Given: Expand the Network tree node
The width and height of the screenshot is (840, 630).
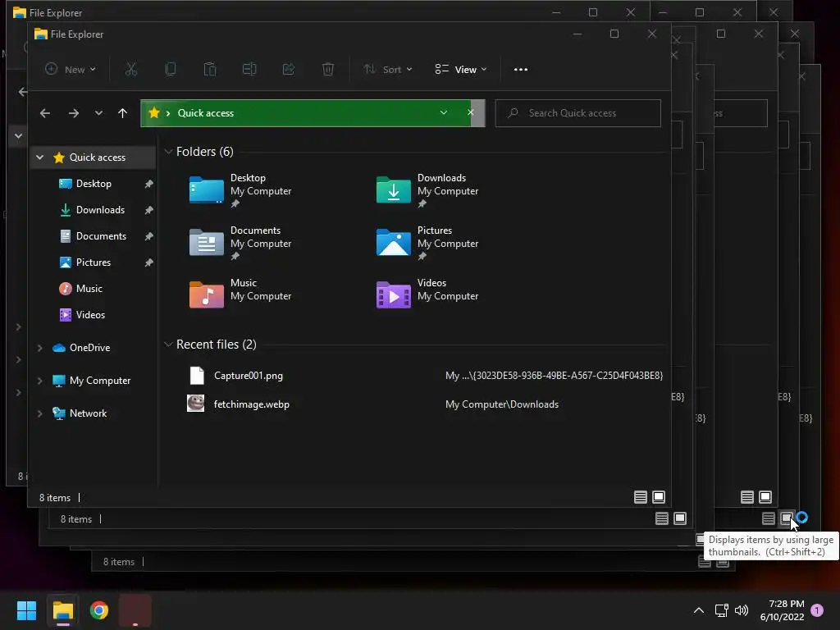Looking at the screenshot, I should coord(39,413).
